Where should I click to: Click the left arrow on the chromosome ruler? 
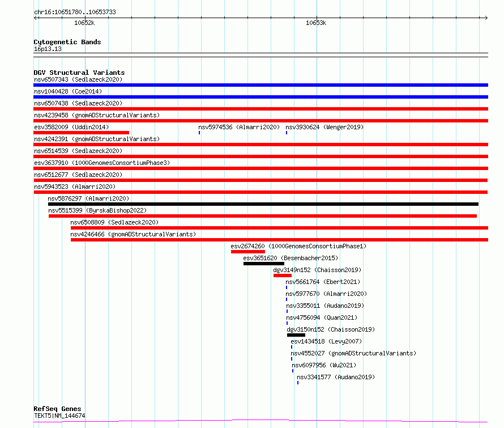(36, 18)
